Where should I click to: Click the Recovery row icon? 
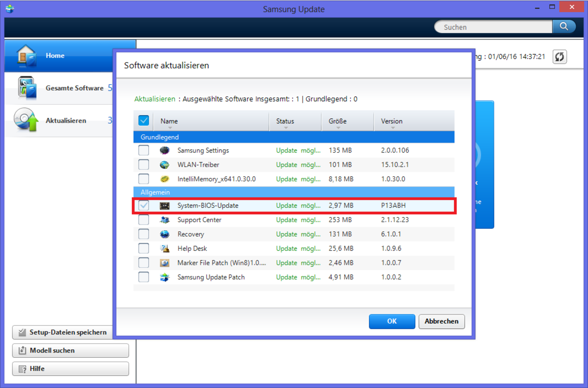tap(164, 234)
